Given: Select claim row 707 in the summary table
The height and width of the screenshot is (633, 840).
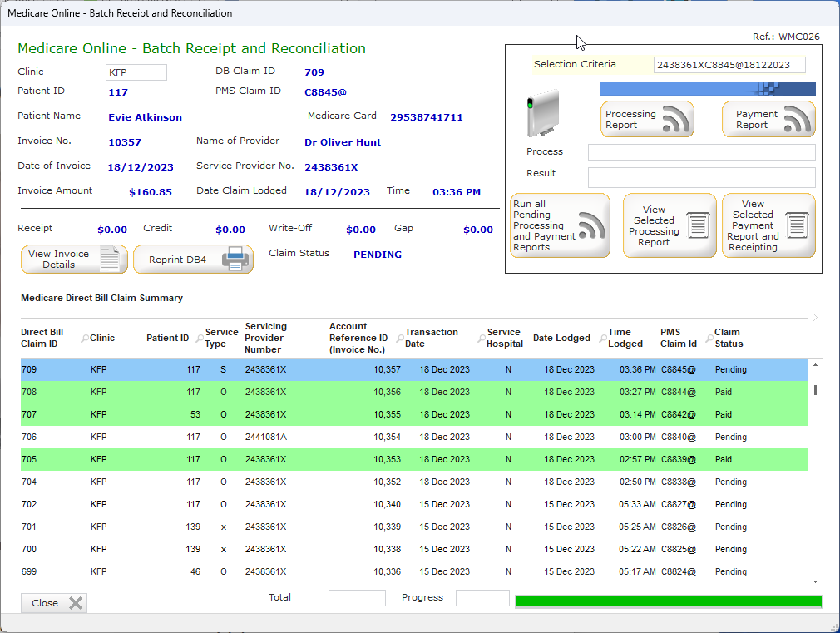Looking at the screenshot, I should [414, 415].
